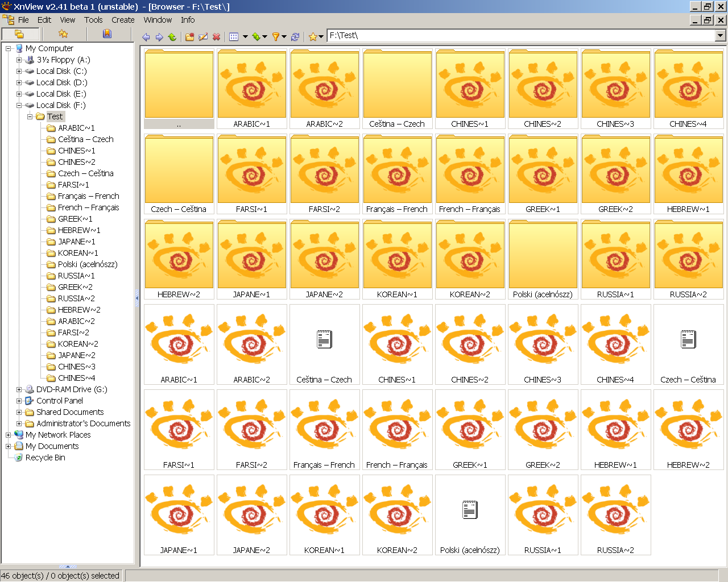The height and width of the screenshot is (582, 728).
Task: Click the green Sort arrows icon
Action: tap(257, 37)
